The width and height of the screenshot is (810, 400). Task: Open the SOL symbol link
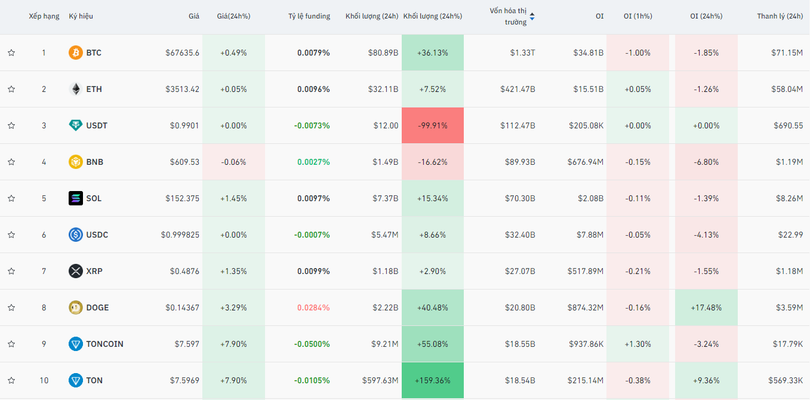pos(94,199)
